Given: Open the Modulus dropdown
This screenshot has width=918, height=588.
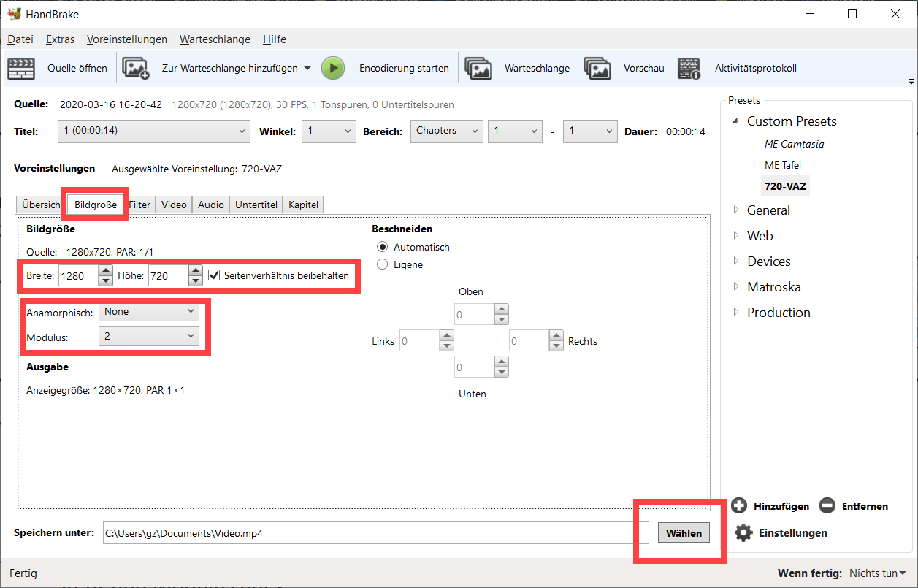Looking at the screenshot, I should (149, 336).
